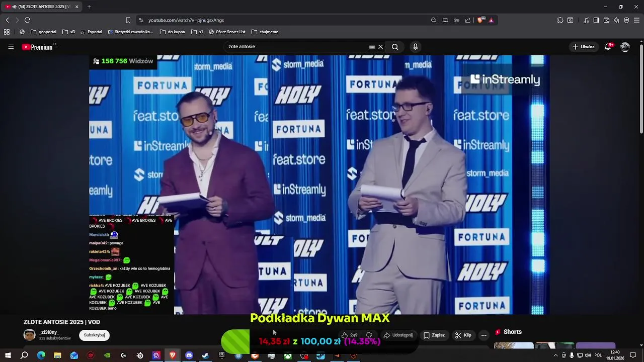Submit search with the magnifier icon
The image size is (644, 362).
click(395, 47)
